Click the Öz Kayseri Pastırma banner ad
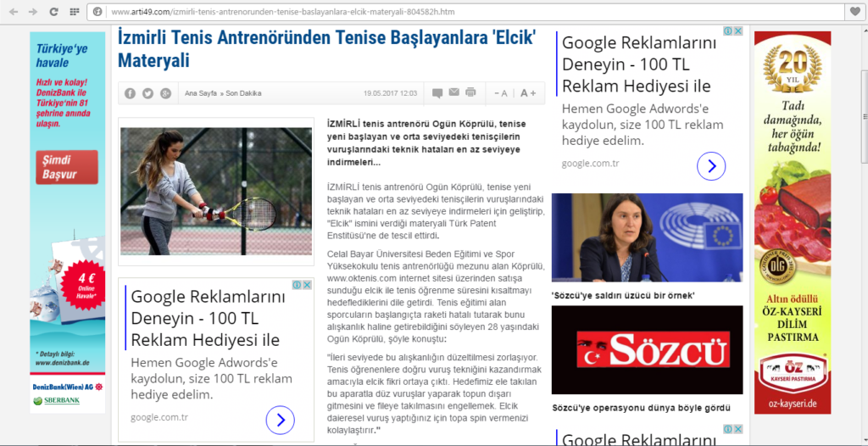 pyautogui.click(x=793, y=222)
